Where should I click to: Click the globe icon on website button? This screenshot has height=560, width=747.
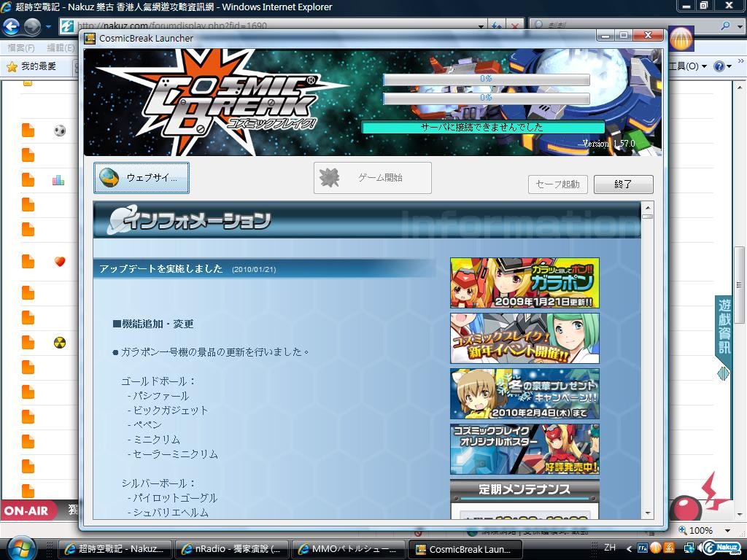click(x=109, y=178)
